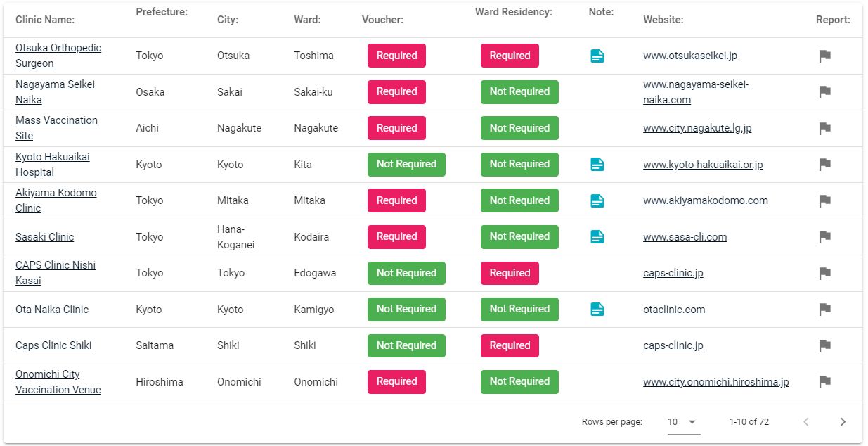Go to next page of results
This screenshot has height=446, width=868.
click(843, 422)
